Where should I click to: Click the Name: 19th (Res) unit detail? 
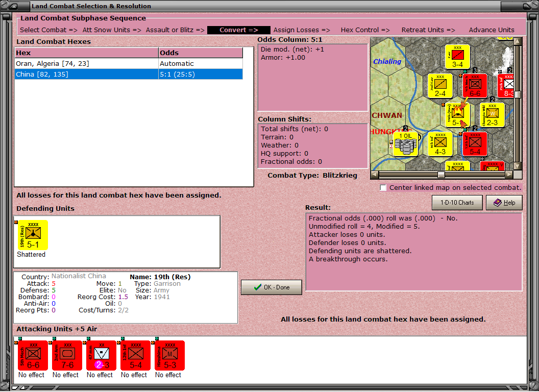pos(160,277)
